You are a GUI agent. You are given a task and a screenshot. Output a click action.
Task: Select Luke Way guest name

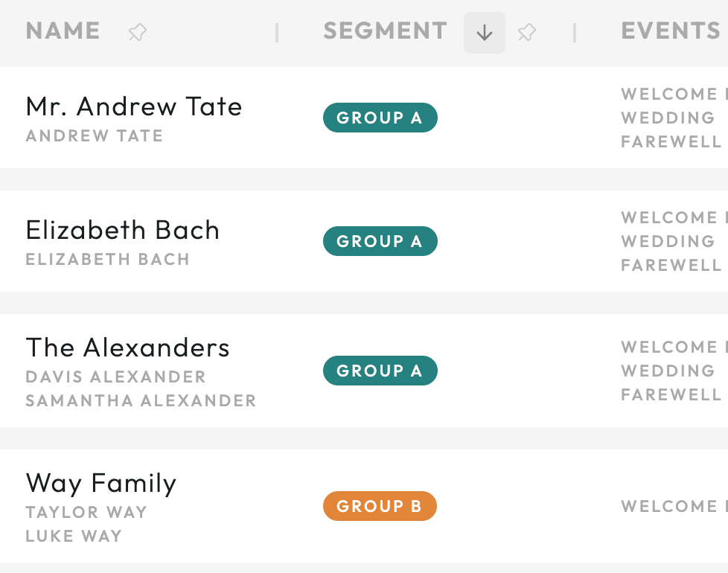(x=74, y=536)
